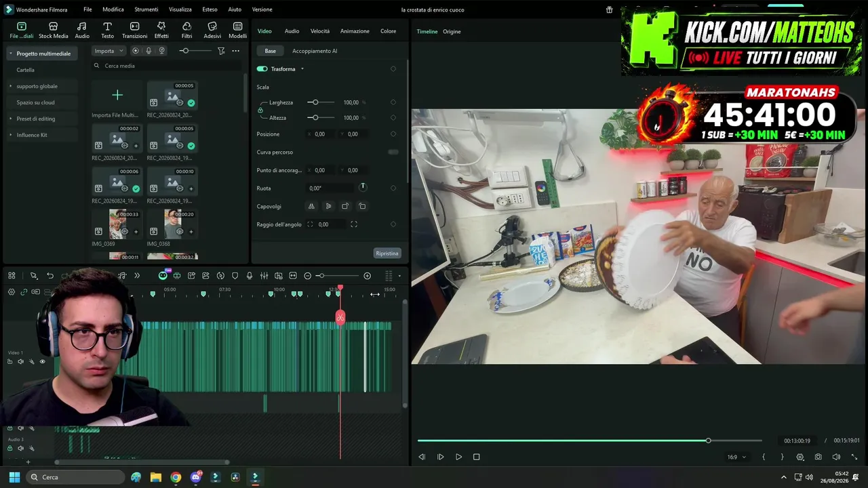The image size is (868, 488).
Task: Click the marker shield icon in timeline toolbar
Action: pyautogui.click(x=235, y=276)
